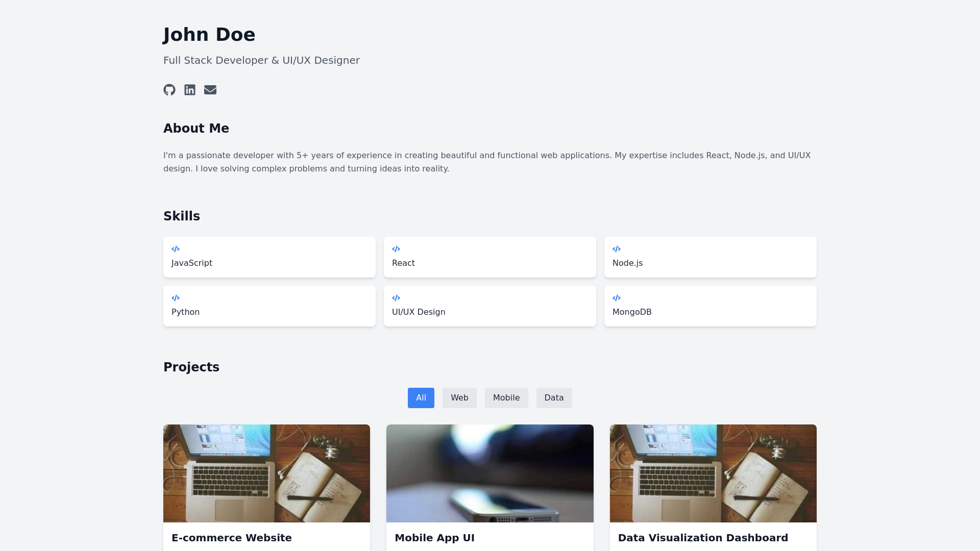Screen dimensions: 980x551
Task: Click the code icon above Python
Action: 176,298
